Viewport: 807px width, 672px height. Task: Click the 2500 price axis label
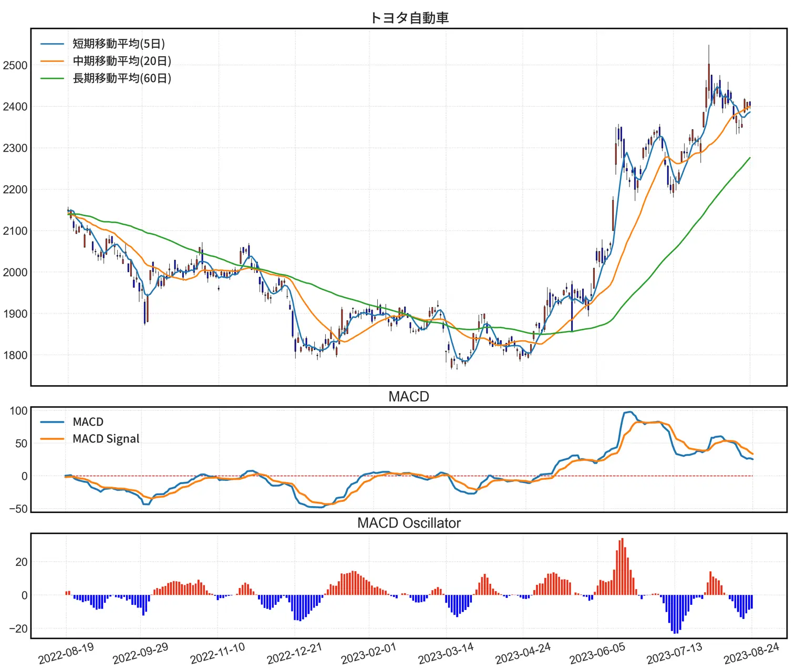point(15,66)
